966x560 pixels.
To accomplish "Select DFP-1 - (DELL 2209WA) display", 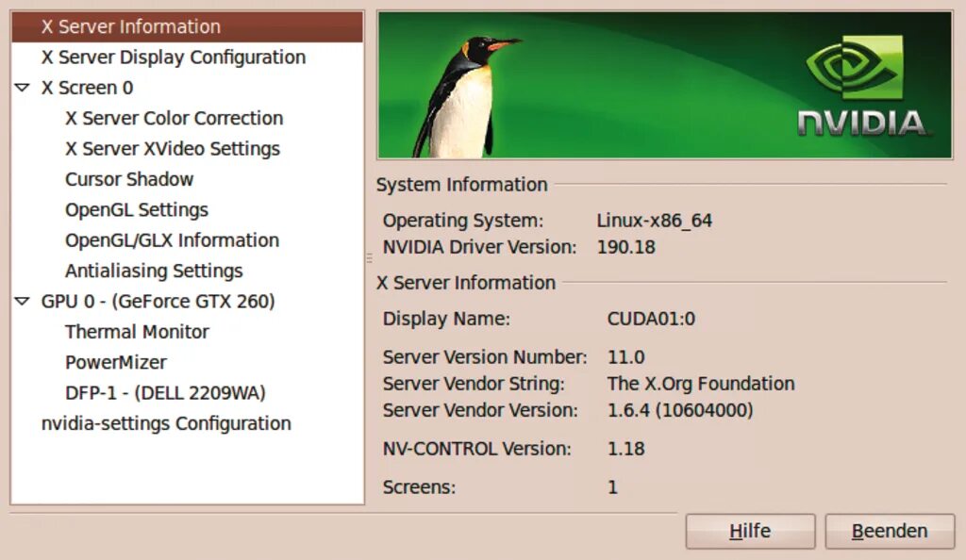I will click(x=165, y=393).
